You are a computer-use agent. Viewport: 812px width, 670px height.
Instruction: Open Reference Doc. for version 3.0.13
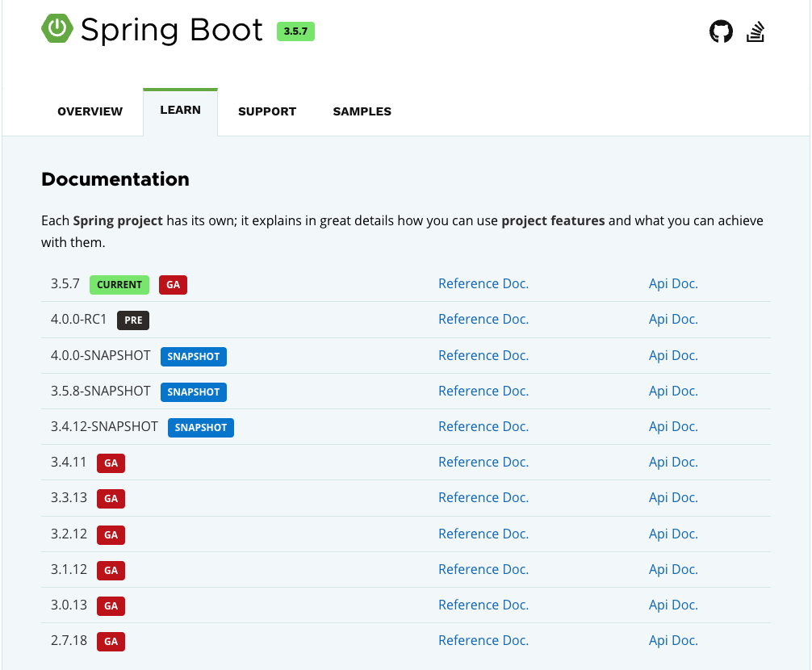coord(483,605)
